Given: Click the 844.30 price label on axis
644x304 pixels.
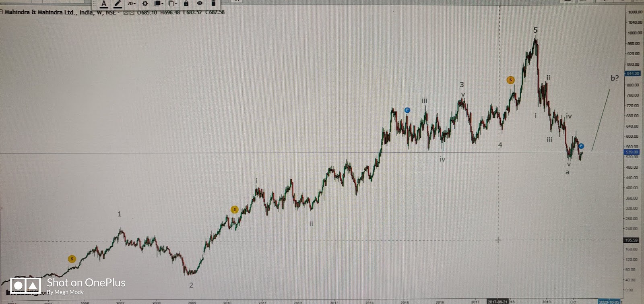Looking at the screenshot, I should pyautogui.click(x=632, y=73).
